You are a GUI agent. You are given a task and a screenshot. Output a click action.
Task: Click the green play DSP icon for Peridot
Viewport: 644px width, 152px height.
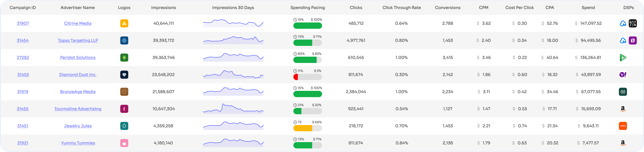pyautogui.click(x=623, y=57)
